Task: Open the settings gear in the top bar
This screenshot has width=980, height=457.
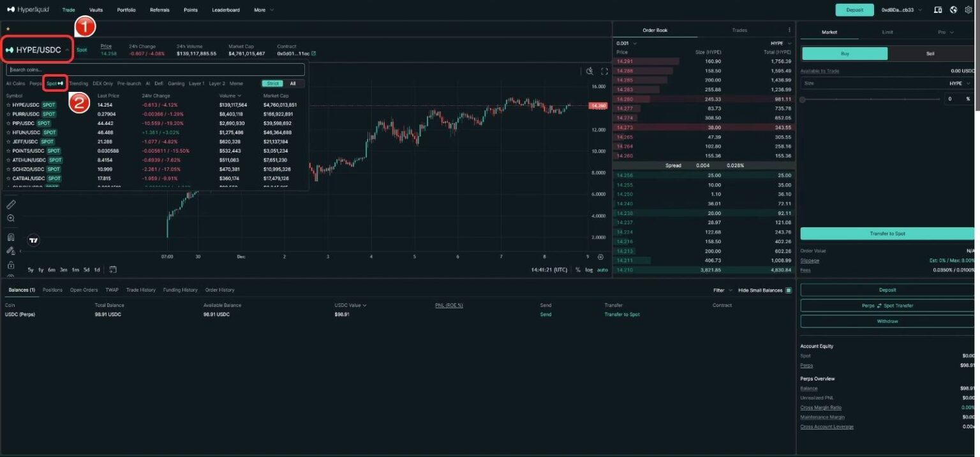Action: point(969,10)
